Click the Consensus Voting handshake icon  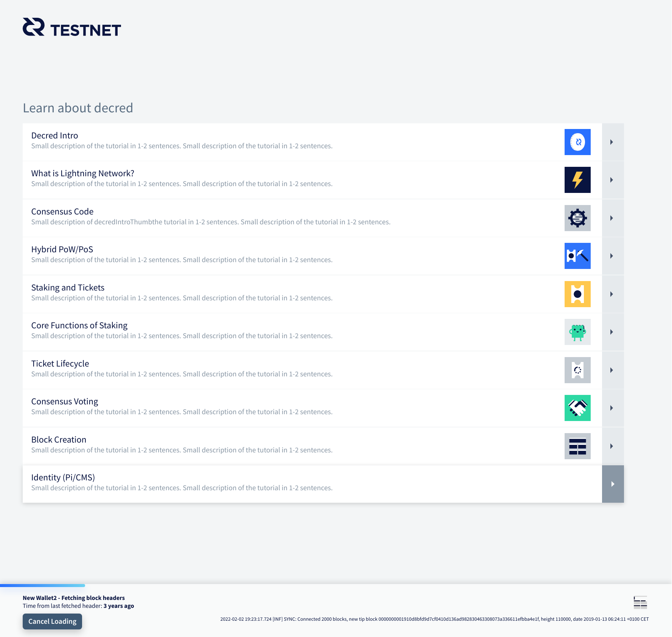click(x=577, y=408)
